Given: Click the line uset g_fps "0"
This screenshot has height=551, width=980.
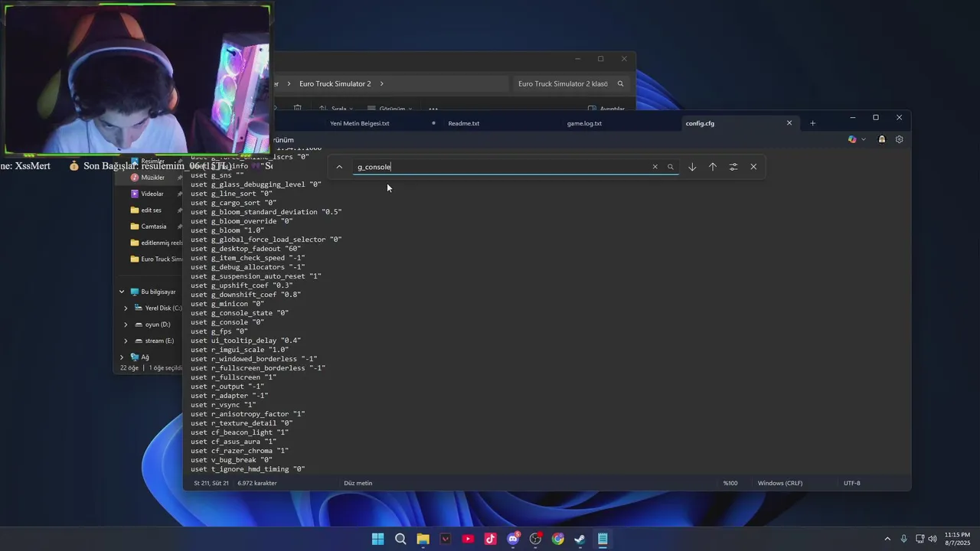Looking at the screenshot, I should coord(219,331).
